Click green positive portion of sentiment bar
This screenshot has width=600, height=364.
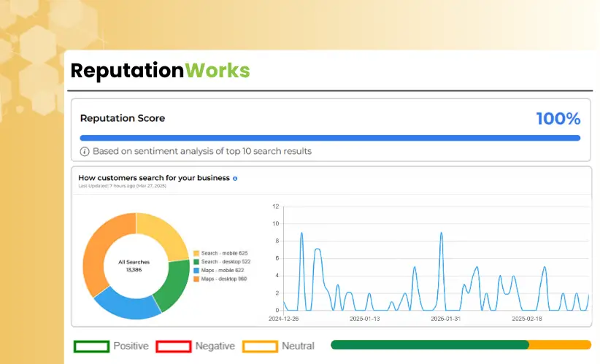pyautogui.click(x=430, y=345)
